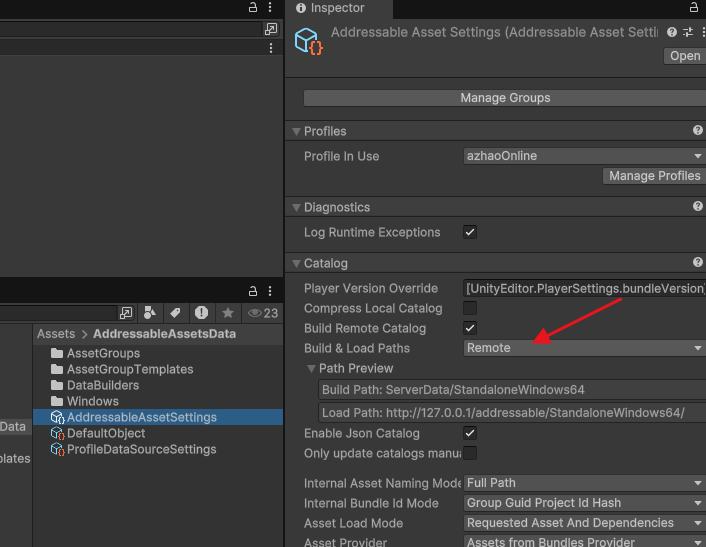
Task: Toggle the upper-left panel lock icon
Action: [253, 8]
